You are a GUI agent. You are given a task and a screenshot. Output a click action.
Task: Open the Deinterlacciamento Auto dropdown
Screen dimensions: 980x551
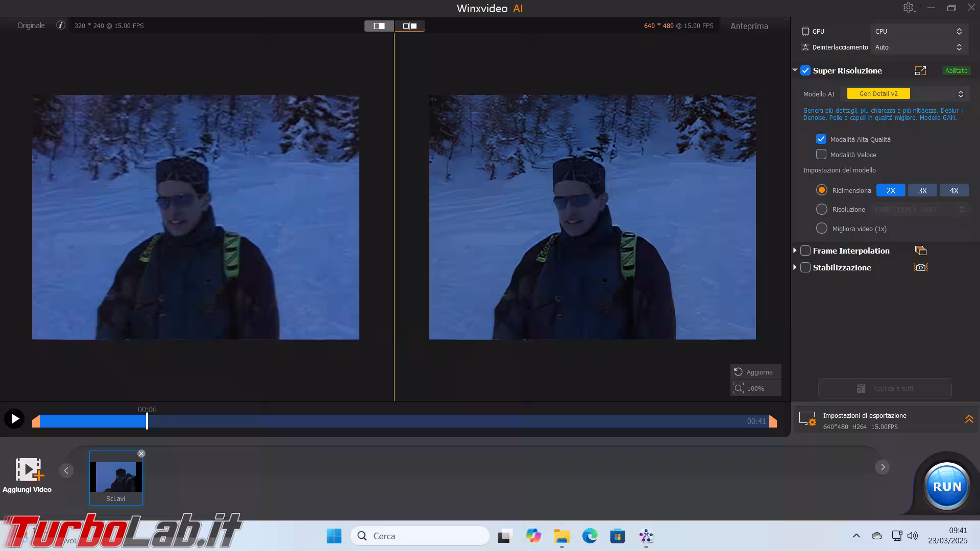click(918, 47)
